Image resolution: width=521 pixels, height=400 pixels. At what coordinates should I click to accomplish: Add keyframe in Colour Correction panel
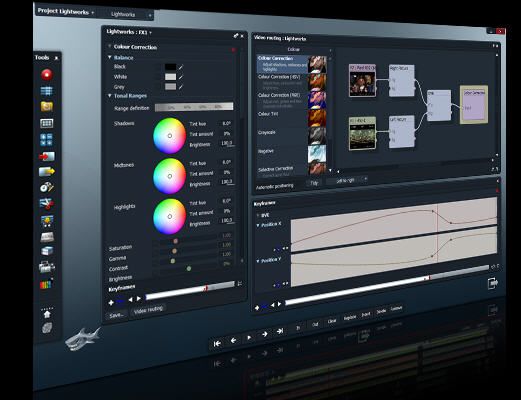[x=111, y=303]
